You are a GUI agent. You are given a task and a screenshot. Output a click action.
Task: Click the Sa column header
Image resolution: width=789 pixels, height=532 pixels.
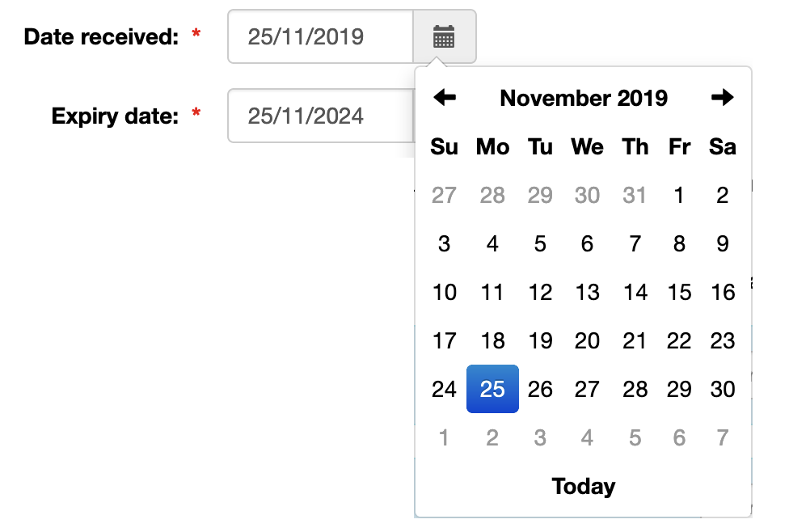pos(722,147)
